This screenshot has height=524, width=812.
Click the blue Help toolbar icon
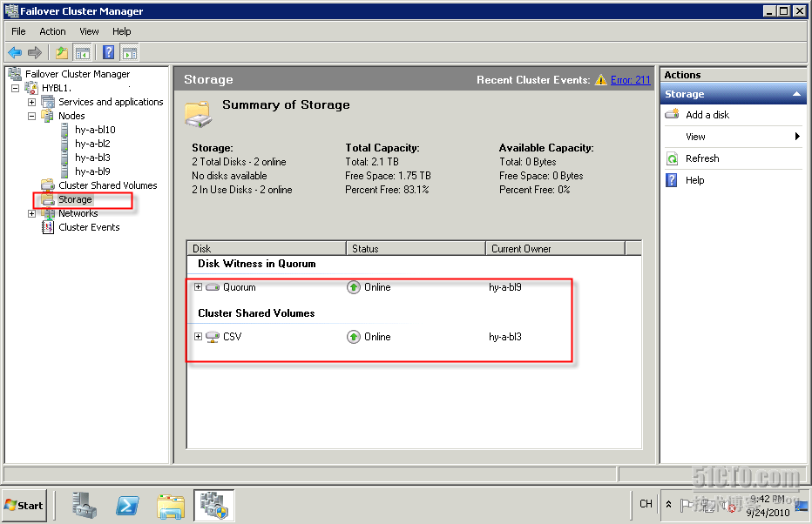[108, 52]
